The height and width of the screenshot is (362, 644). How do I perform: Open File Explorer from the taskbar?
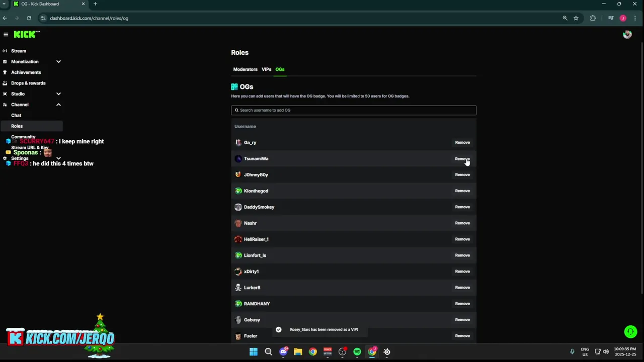[298, 351]
